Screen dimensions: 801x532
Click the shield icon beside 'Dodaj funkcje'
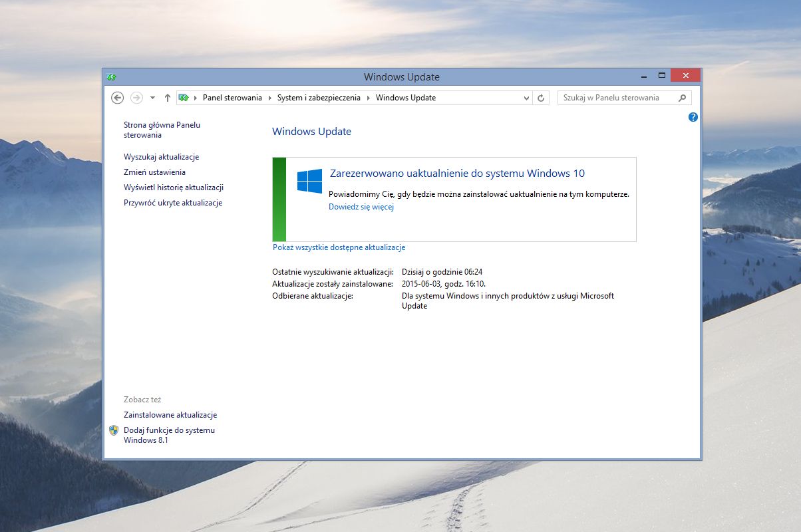tap(114, 430)
